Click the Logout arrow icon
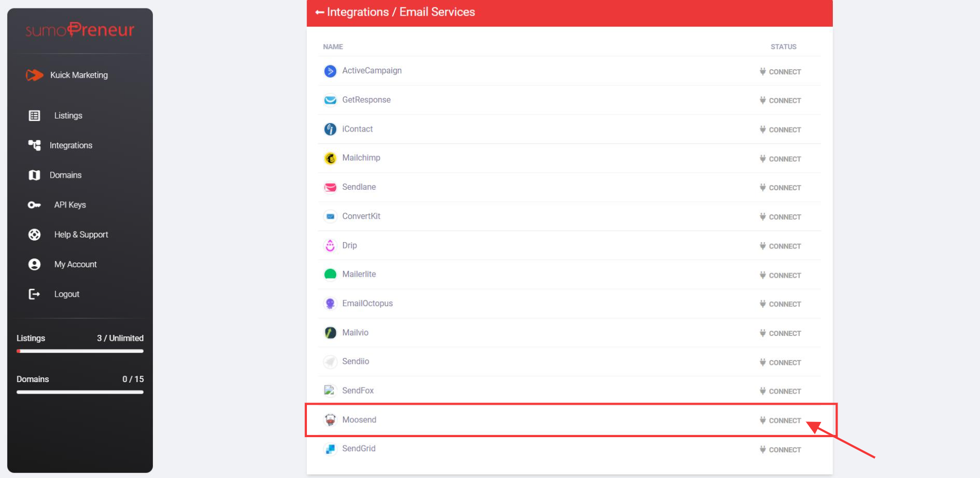 coord(35,294)
